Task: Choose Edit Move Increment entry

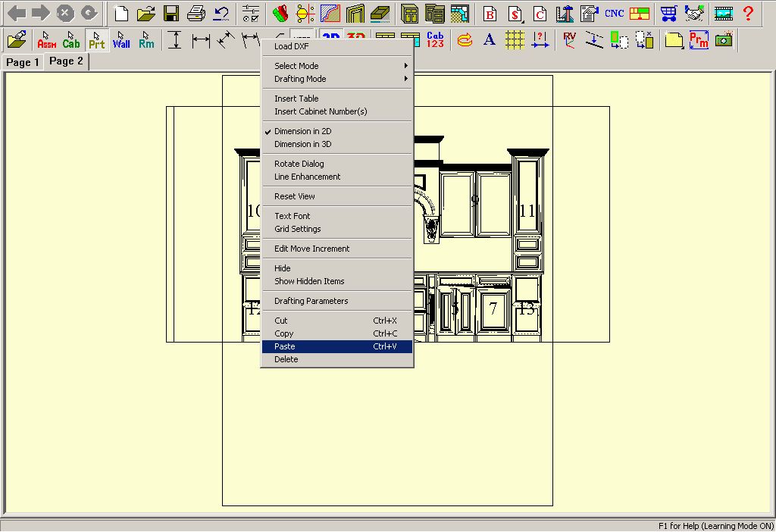Action: (x=337, y=249)
